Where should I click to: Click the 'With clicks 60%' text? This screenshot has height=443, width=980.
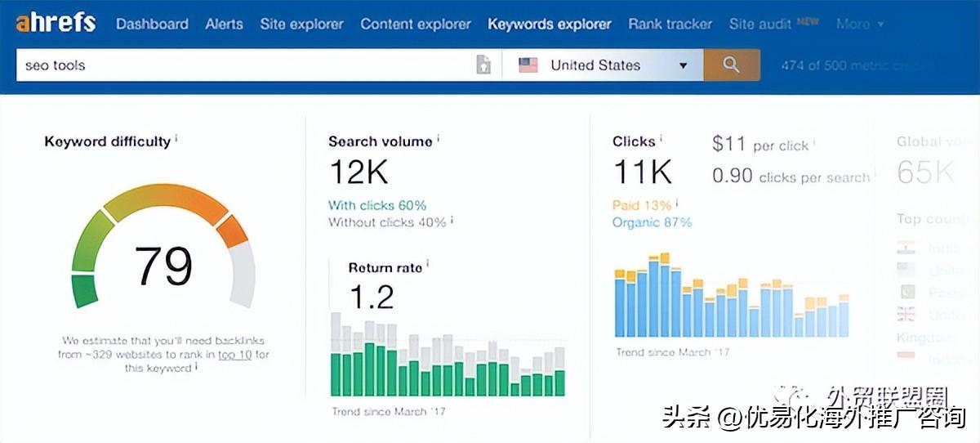[x=377, y=205]
